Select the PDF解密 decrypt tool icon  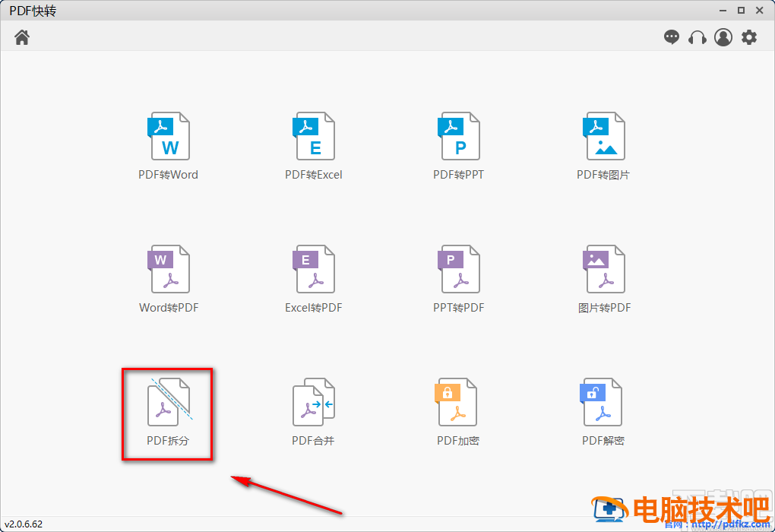pyautogui.click(x=600, y=401)
